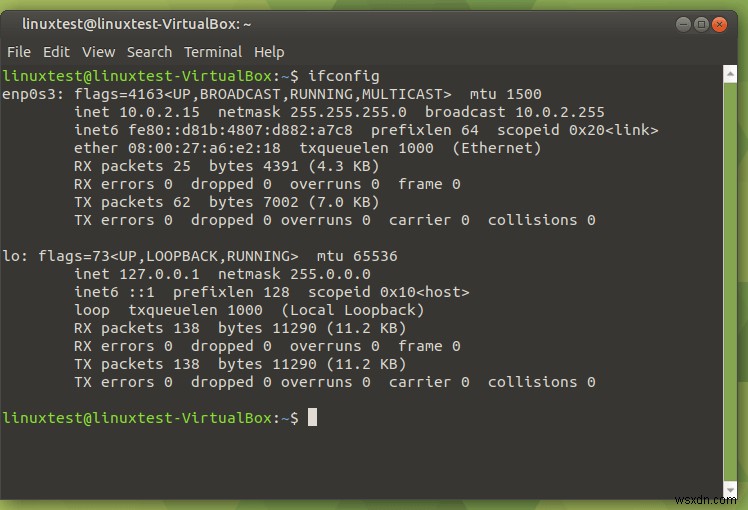Click the netmask 255.255.255.0
This screenshot has width=748, height=510.
click(x=348, y=112)
